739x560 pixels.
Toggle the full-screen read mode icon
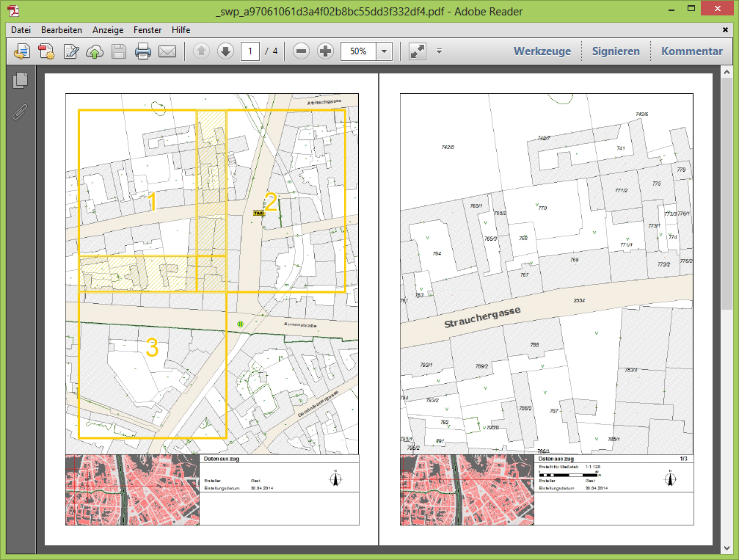pyautogui.click(x=417, y=51)
